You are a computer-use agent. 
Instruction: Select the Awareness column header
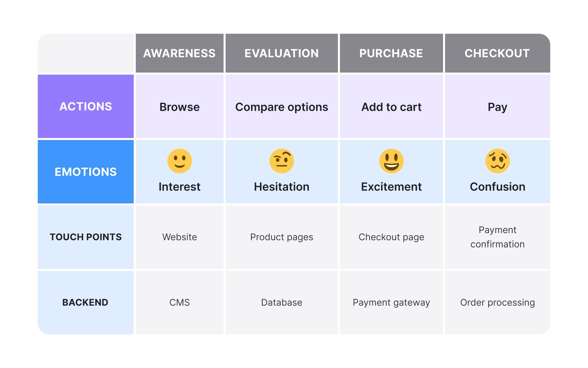[x=180, y=53]
